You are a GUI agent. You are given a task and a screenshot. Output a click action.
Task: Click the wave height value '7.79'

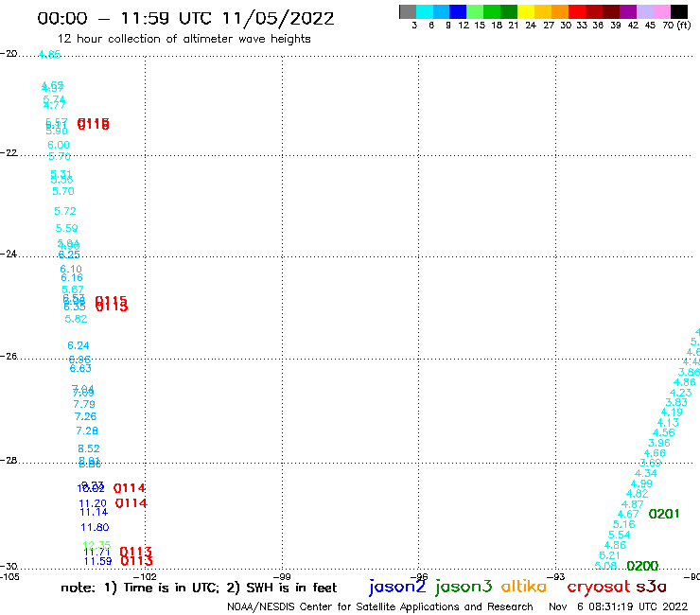[x=84, y=404]
